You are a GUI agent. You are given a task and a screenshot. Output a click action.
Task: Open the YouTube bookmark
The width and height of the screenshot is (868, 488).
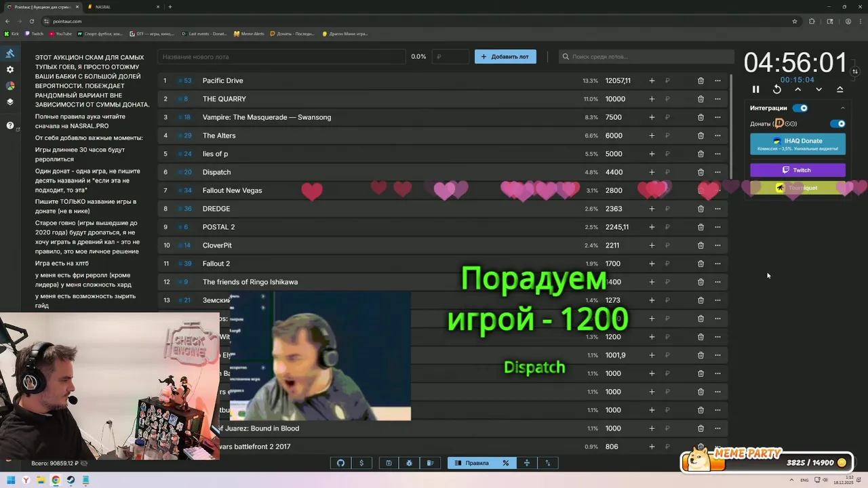point(60,33)
